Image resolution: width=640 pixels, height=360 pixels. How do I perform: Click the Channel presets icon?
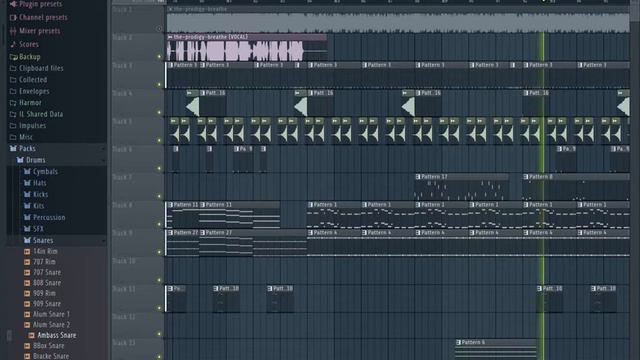(13, 18)
